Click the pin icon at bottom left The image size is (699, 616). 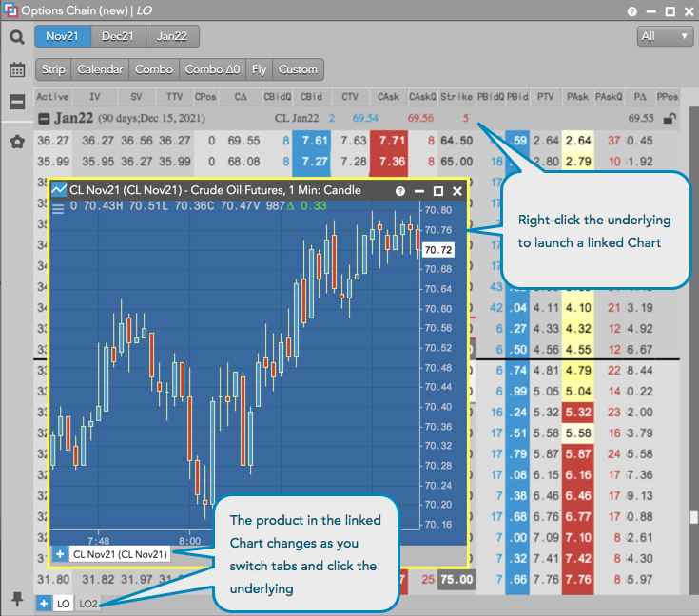tap(17, 599)
